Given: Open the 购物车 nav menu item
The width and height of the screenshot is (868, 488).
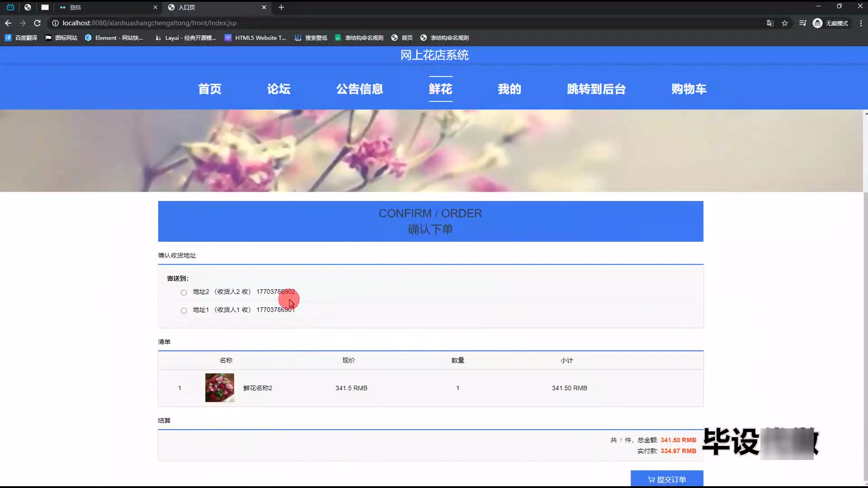Looking at the screenshot, I should click(689, 89).
